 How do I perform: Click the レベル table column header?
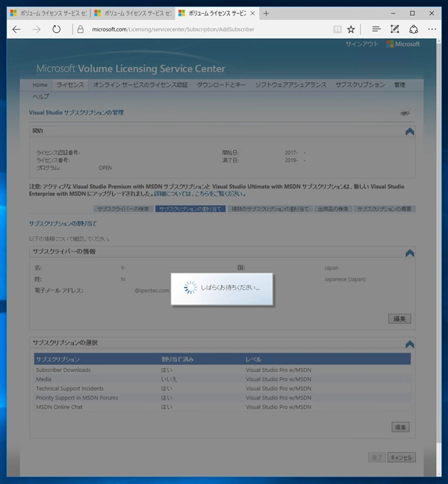(253, 359)
